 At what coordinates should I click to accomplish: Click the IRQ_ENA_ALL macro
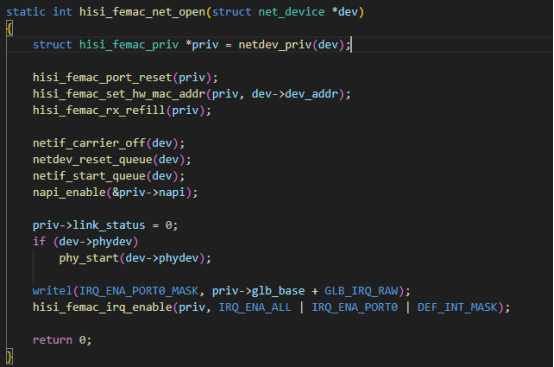[255, 307]
